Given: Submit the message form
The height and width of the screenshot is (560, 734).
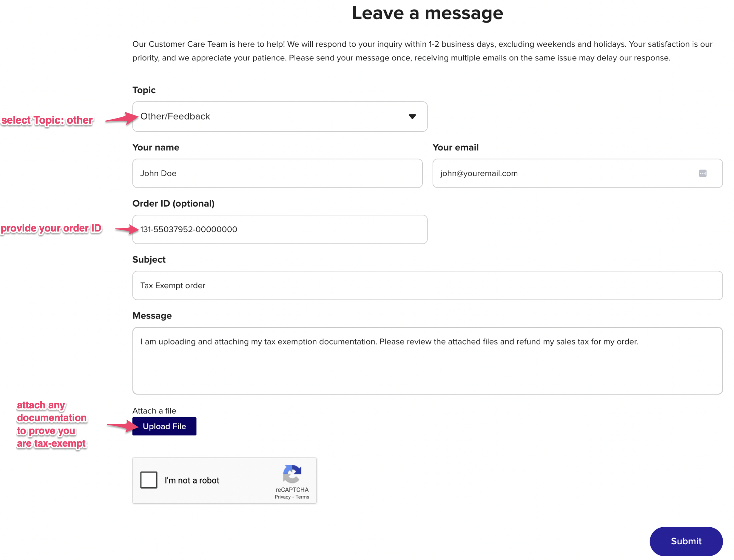Looking at the screenshot, I should pyautogui.click(x=686, y=541).
